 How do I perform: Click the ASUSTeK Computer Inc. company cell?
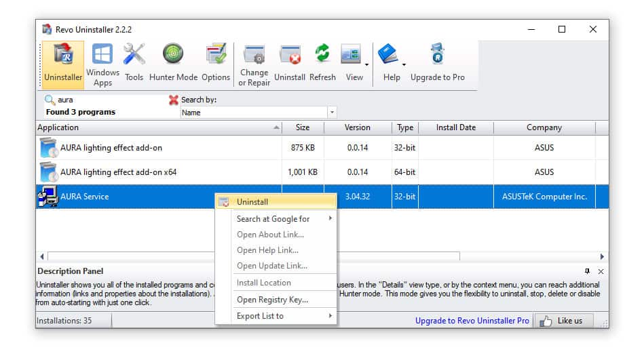coord(544,197)
